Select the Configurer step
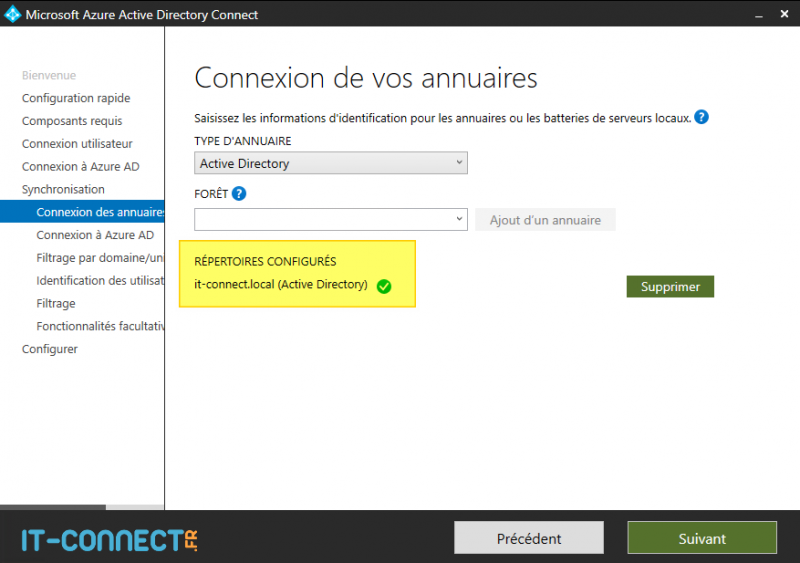 50,349
